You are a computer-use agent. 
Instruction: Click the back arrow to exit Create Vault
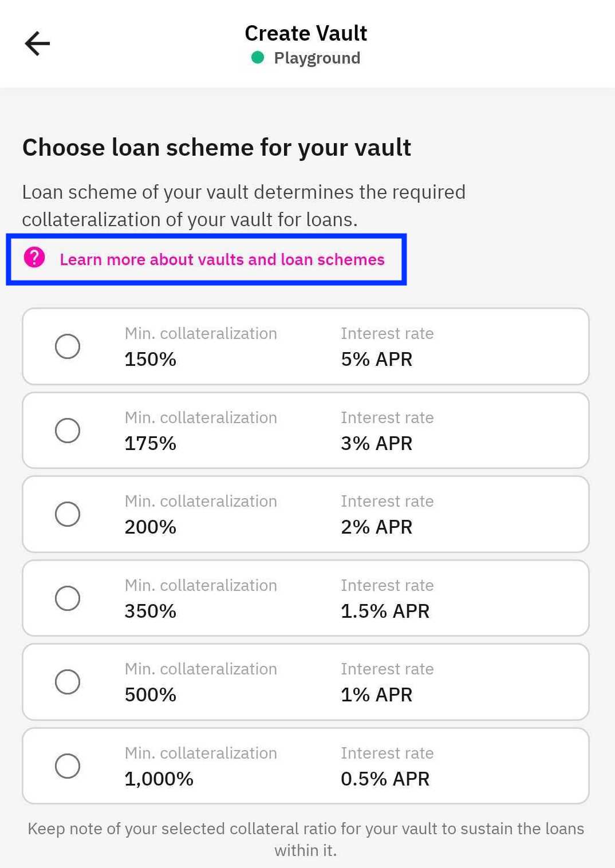37,42
